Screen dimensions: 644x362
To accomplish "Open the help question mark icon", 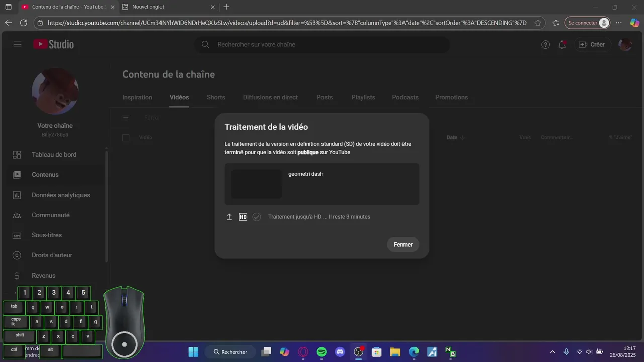I will click(545, 45).
